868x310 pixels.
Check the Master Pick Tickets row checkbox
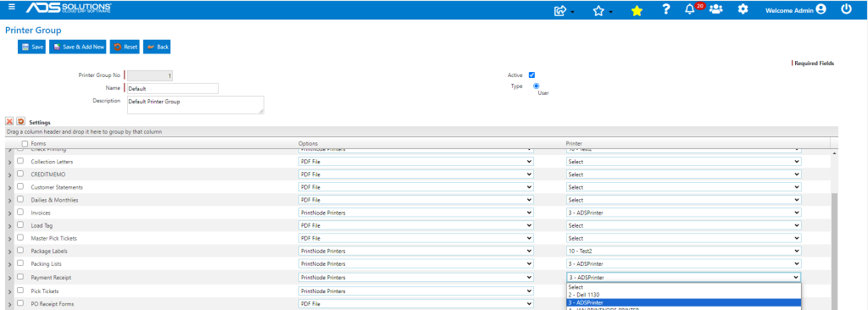(x=20, y=237)
